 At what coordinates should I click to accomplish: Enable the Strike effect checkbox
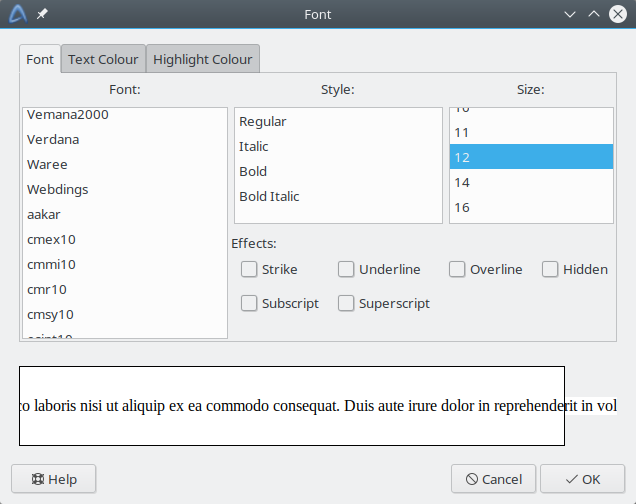click(x=249, y=269)
